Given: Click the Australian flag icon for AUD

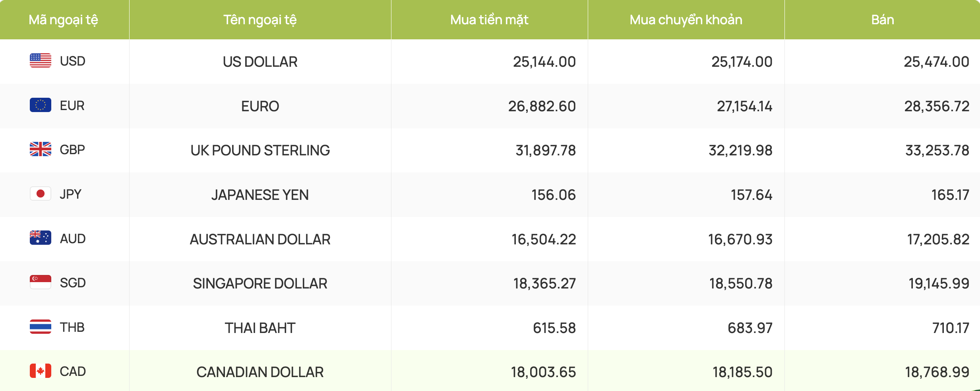Looking at the screenshot, I should pos(41,238).
